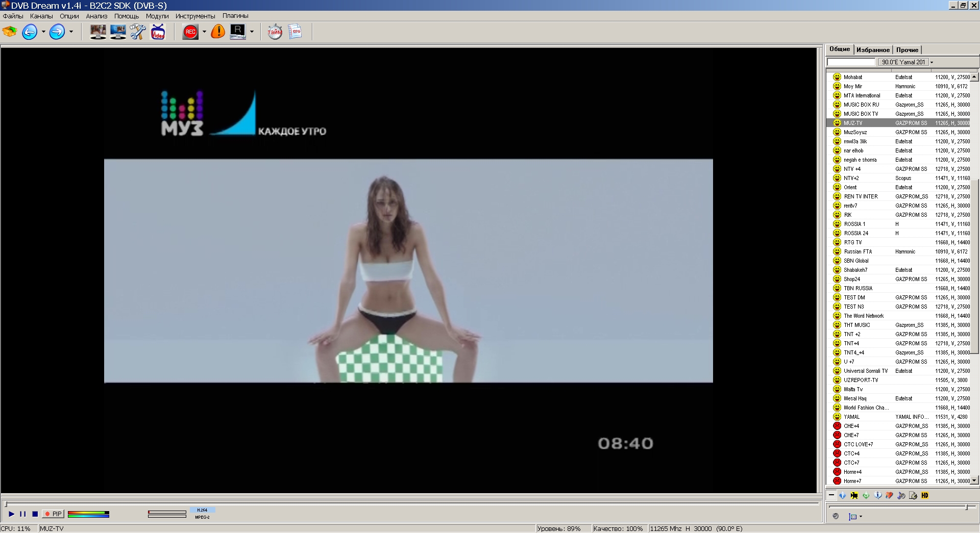980x533 pixels.
Task: Click the yellow video camera filter icon
Action: tap(854, 495)
